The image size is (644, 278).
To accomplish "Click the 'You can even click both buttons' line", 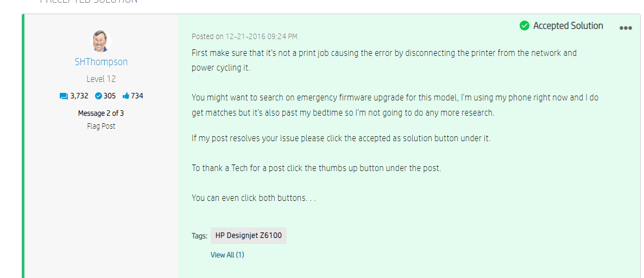I will [254, 198].
